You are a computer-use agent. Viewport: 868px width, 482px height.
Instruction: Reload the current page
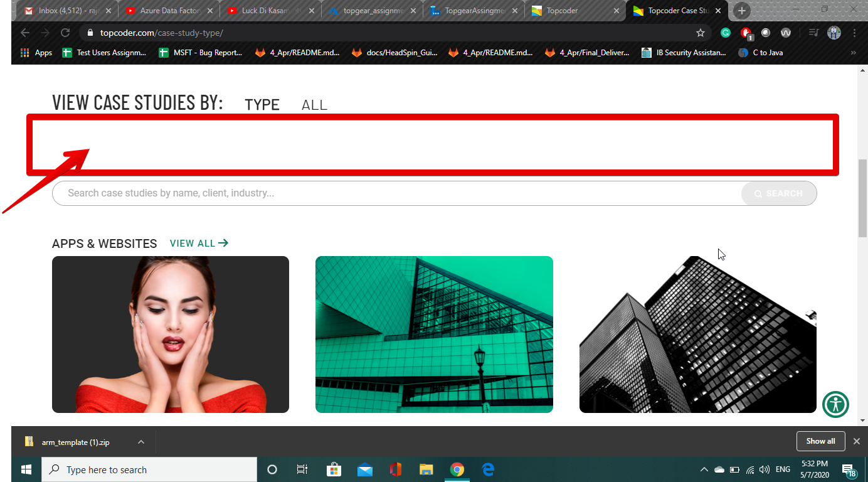[x=65, y=33]
